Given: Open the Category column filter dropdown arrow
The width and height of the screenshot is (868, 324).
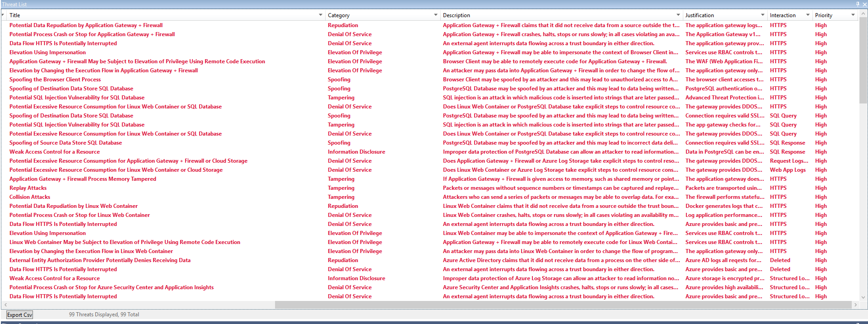Looking at the screenshot, I should pos(436,15).
